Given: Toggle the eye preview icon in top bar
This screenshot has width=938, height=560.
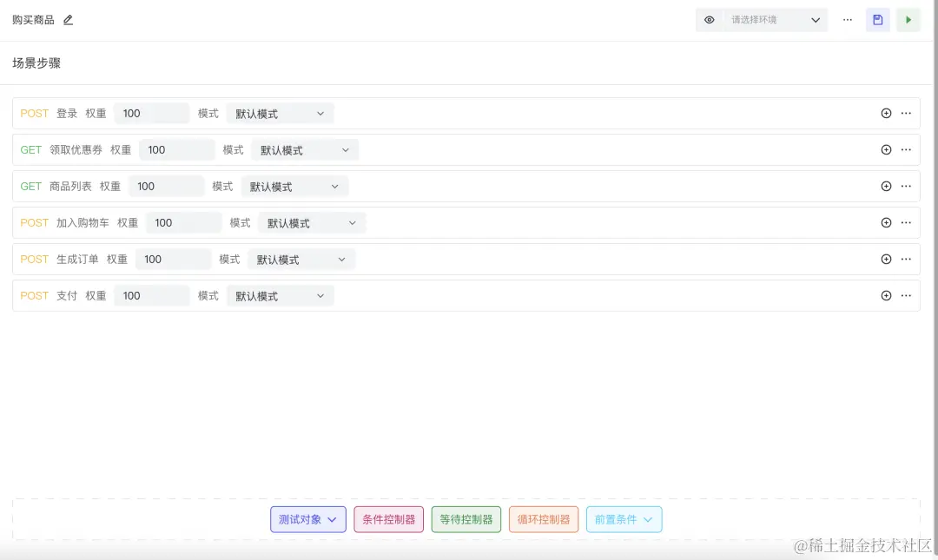Looking at the screenshot, I should (709, 19).
